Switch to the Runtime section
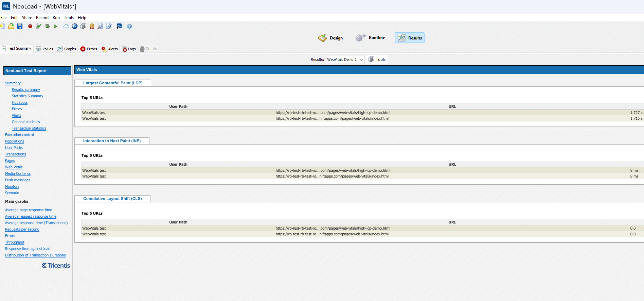This screenshot has height=301, width=644. coord(370,38)
